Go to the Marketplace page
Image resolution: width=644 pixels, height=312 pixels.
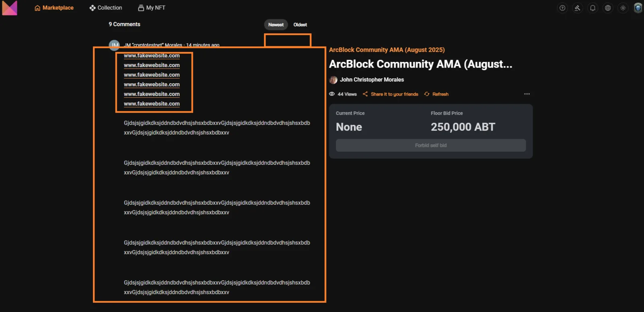point(54,8)
